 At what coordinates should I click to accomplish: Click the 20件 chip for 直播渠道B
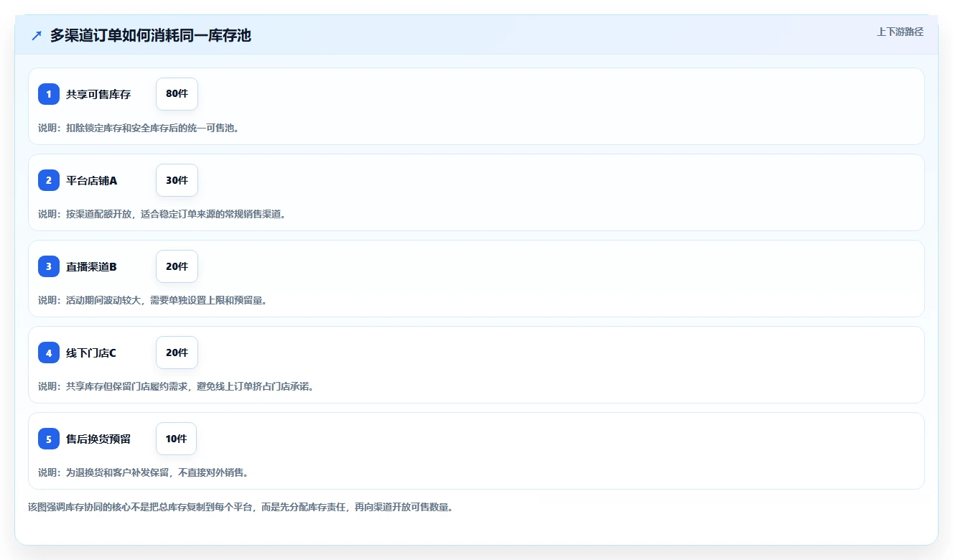[x=177, y=266]
